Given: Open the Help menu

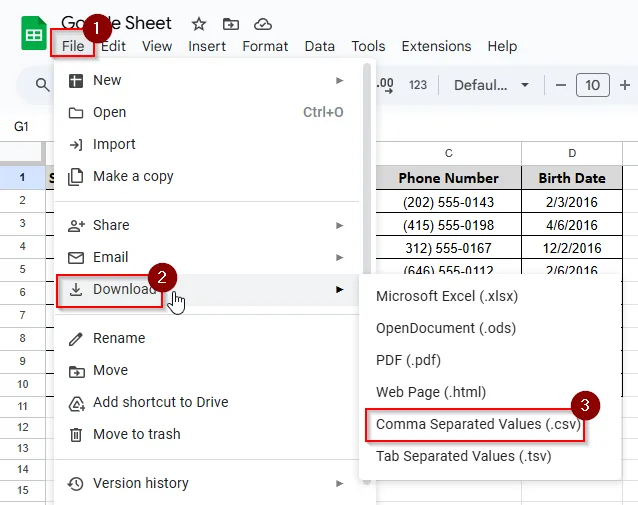Looking at the screenshot, I should click(502, 46).
